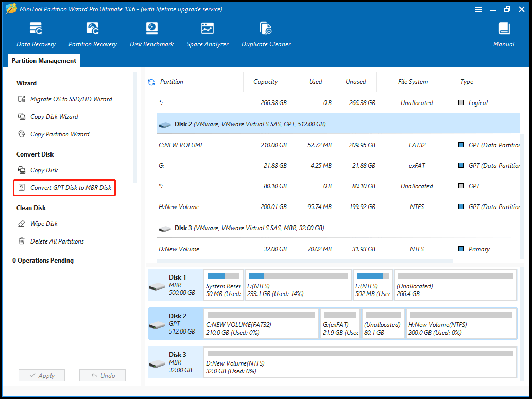Select the G: exFAT partition row
The height and width of the screenshot is (399, 532).
click(x=338, y=166)
